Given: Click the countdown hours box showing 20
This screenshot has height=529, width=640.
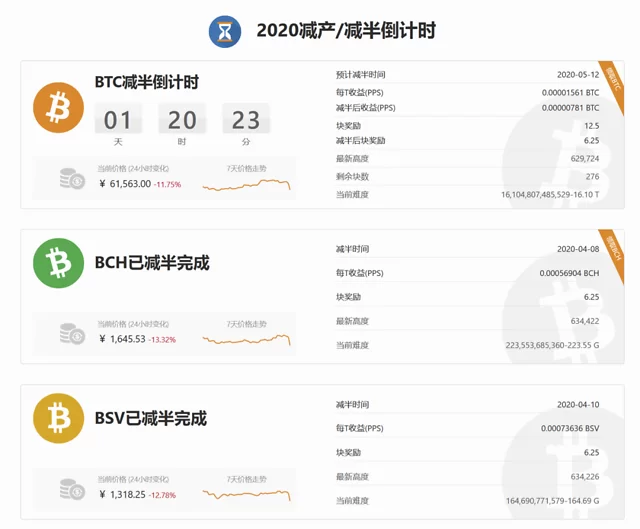Looking at the screenshot, I should pyautogui.click(x=182, y=119).
